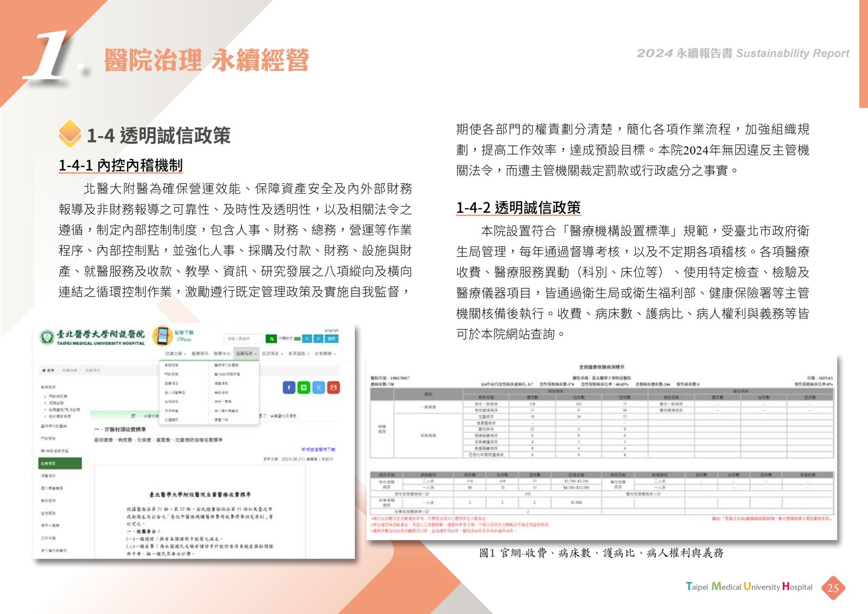Open the highlighted gray navigation menu with dropdown
This screenshot has height=614, width=868.
pos(246,353)
